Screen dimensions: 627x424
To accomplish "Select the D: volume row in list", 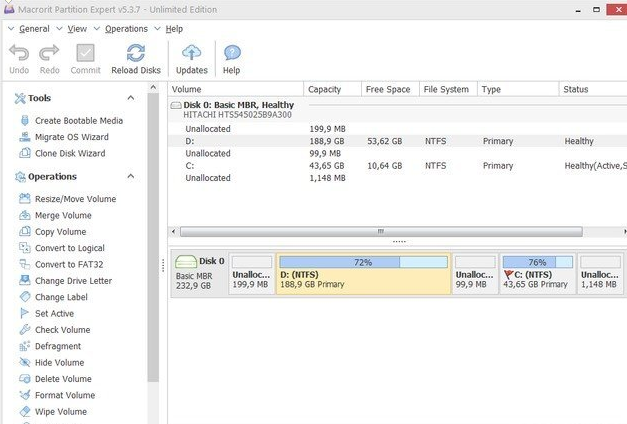I will tap(397, 141).
